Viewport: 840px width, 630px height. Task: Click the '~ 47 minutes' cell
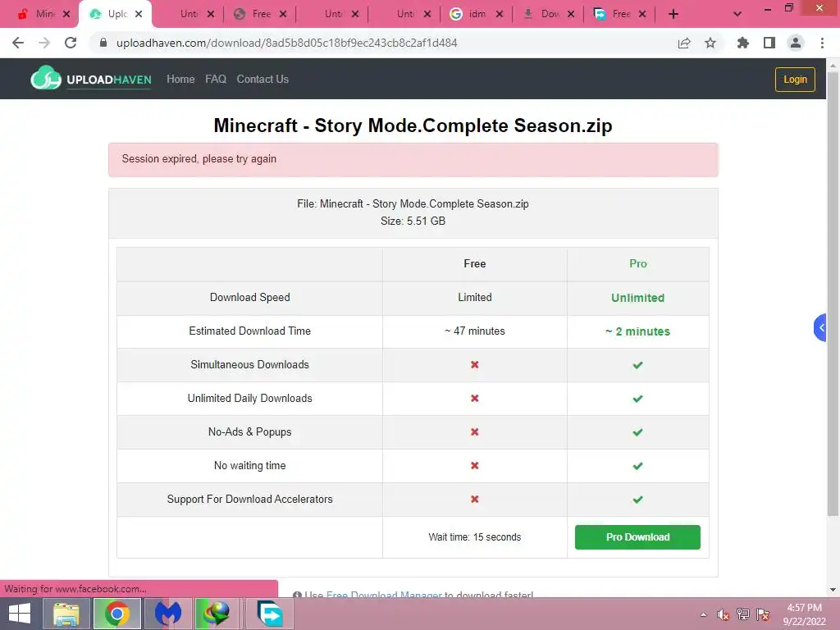[x=475, y=331]
